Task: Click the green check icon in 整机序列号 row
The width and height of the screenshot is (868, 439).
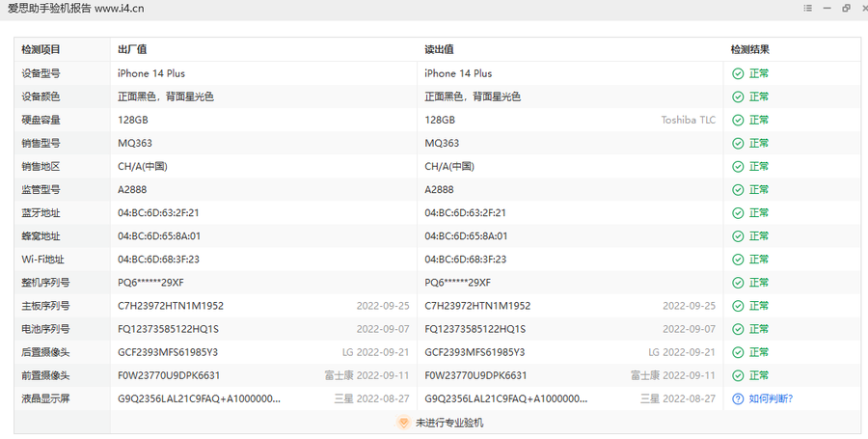Action: 738,283
